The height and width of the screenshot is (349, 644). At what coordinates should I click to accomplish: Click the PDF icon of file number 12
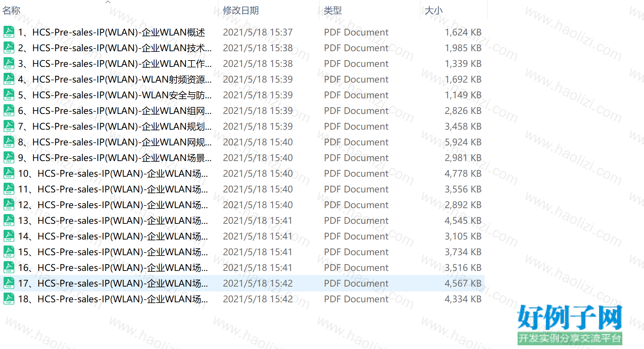tap(9, 205)
